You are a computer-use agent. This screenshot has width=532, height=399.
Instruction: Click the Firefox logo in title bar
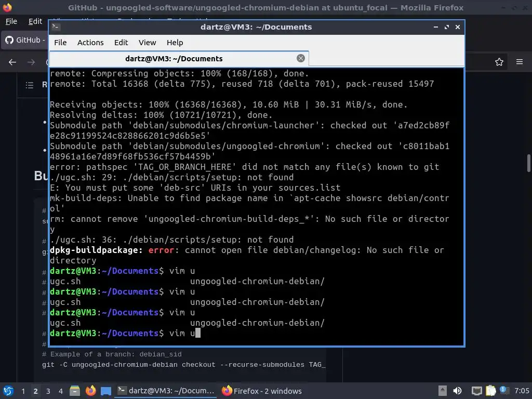[x=7, y=7]
